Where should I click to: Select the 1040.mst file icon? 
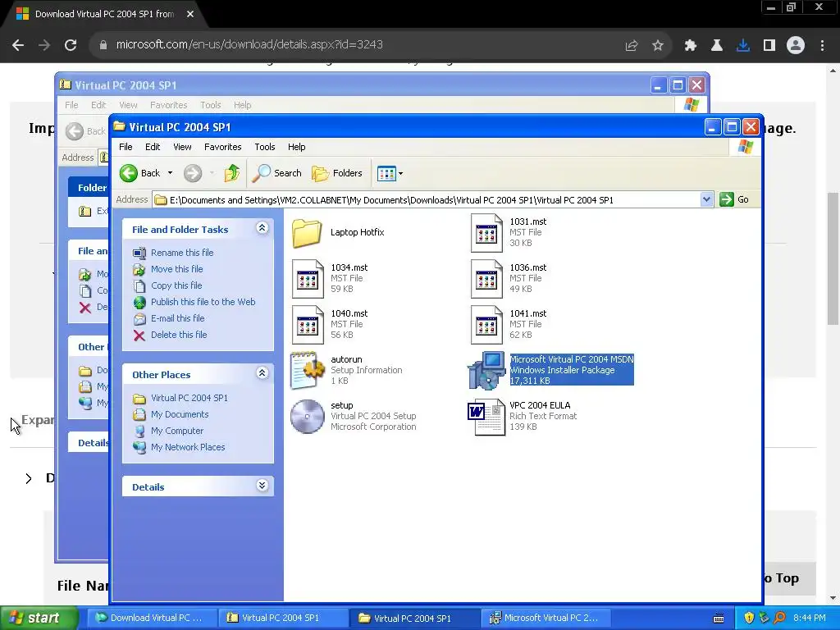click(308, 325)
